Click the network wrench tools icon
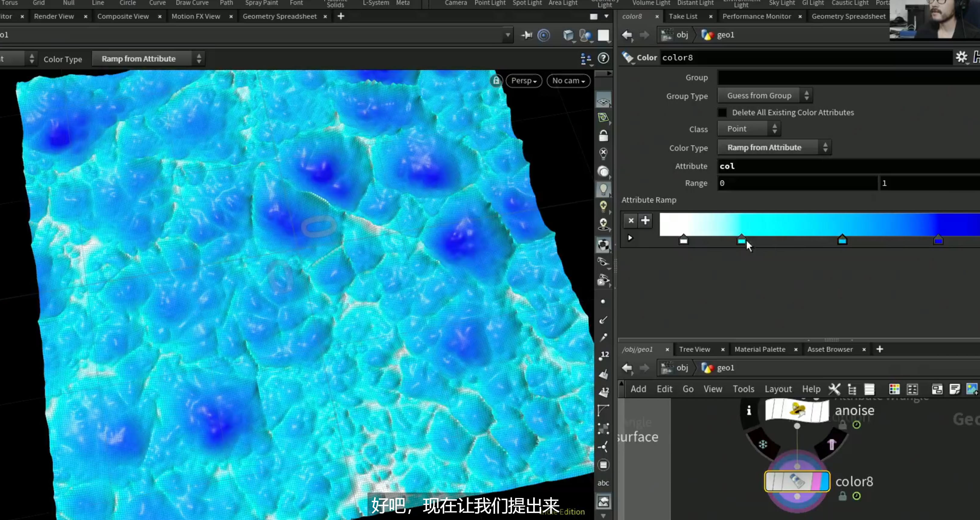 point(834,389)
